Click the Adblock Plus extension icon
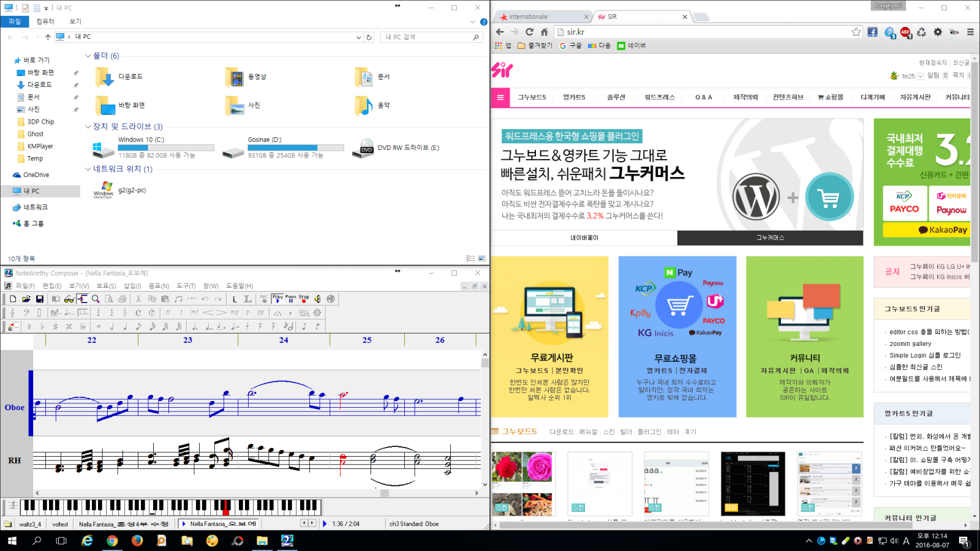The image size is (980, 551). pos(905,32)
